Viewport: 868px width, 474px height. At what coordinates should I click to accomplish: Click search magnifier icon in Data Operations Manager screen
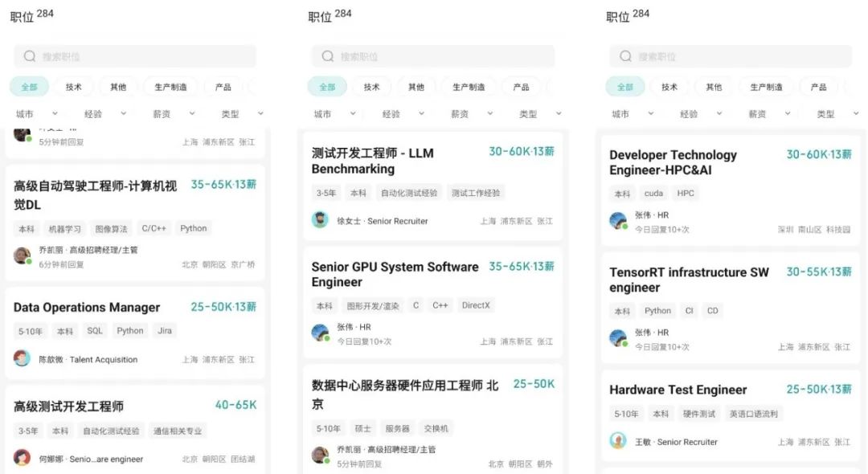click(x=30, y=56)
